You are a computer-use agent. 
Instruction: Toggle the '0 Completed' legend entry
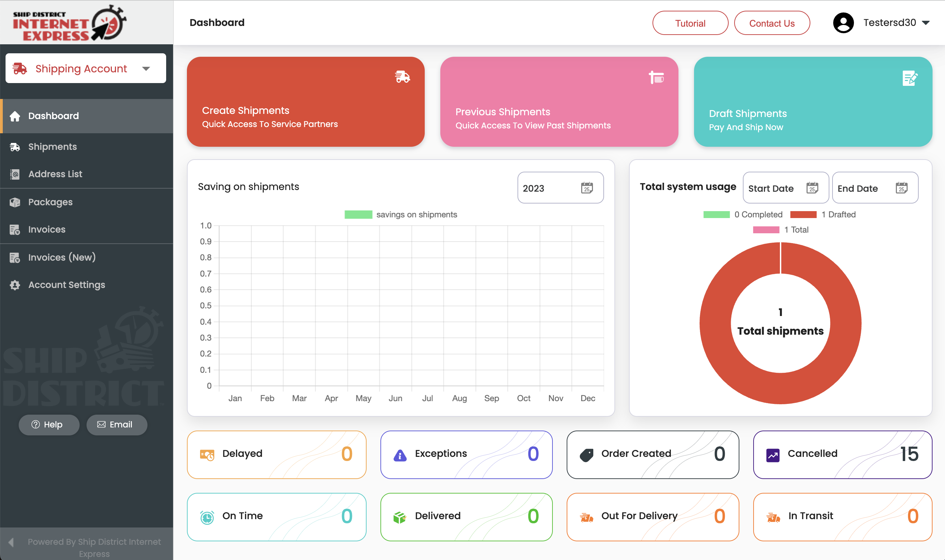pyautogui.click(x=743, y=214)
